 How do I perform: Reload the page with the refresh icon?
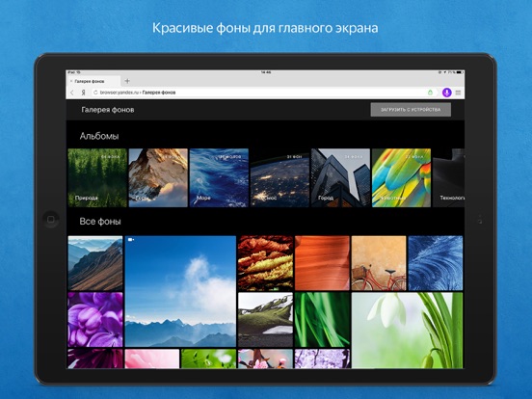pyautogui.click(x=95, y=93)
